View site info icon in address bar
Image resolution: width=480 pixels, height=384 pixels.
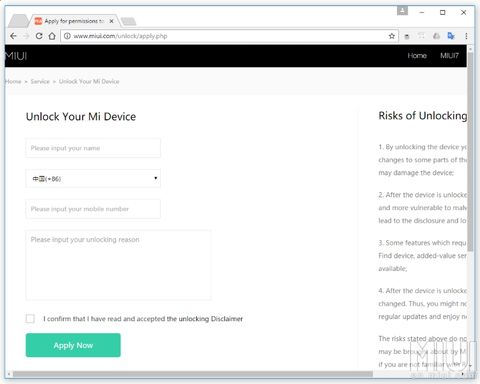(67, 36)
